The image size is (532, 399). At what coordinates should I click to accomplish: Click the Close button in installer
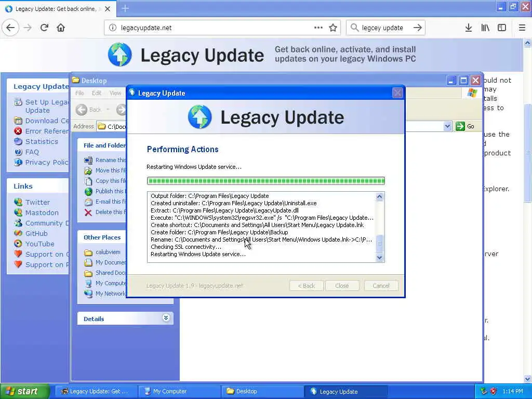click(x=342, y=286)
